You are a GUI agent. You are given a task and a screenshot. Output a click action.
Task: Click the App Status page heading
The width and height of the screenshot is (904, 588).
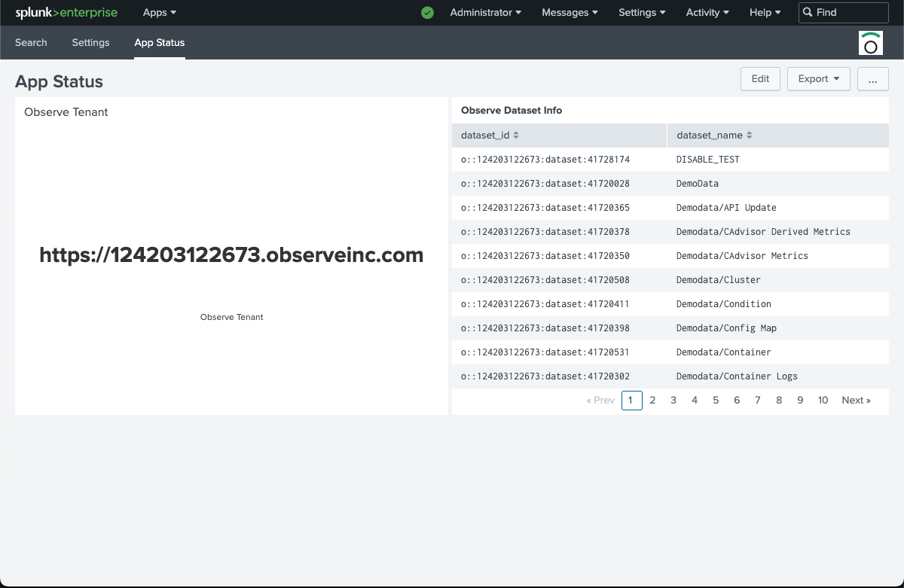59,81
